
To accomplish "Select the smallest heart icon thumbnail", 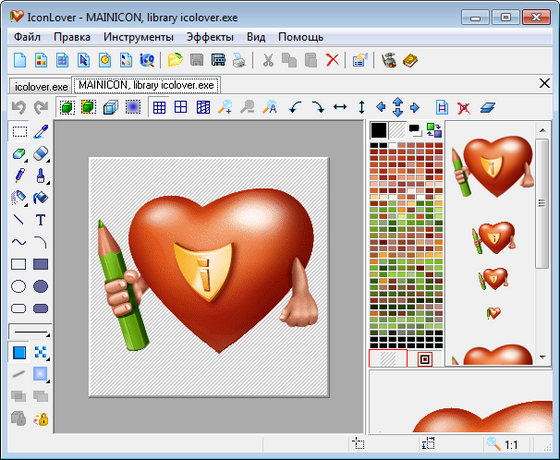I will pyautogui.click(x=494, y=313).
